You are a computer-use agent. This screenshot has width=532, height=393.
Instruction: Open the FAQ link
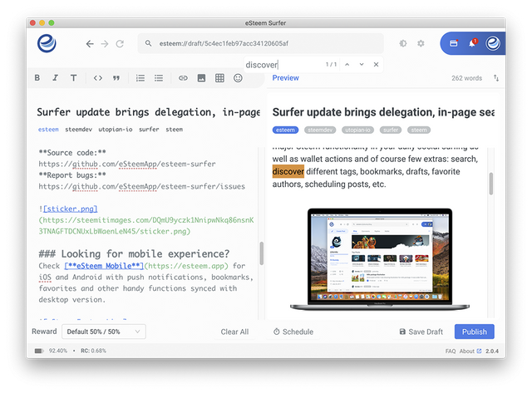451,351
